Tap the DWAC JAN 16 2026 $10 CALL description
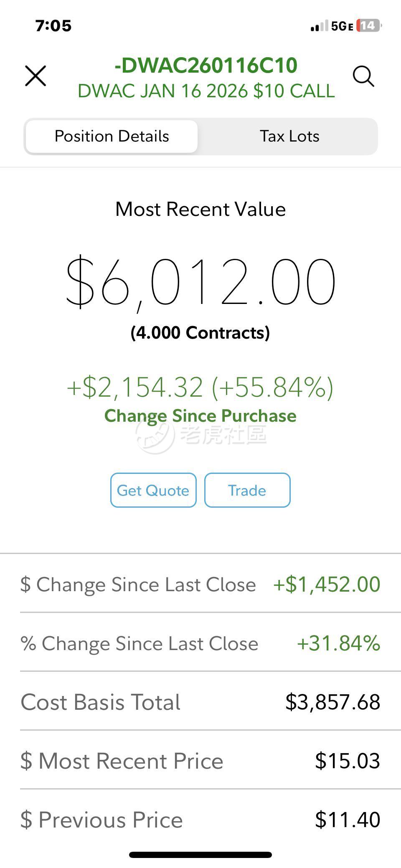This screenshot has height=868, width=401. point(206,91)
